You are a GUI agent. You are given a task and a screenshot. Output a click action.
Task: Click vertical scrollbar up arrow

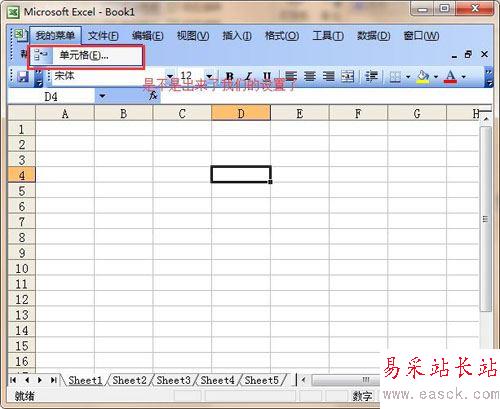[486, 119]
